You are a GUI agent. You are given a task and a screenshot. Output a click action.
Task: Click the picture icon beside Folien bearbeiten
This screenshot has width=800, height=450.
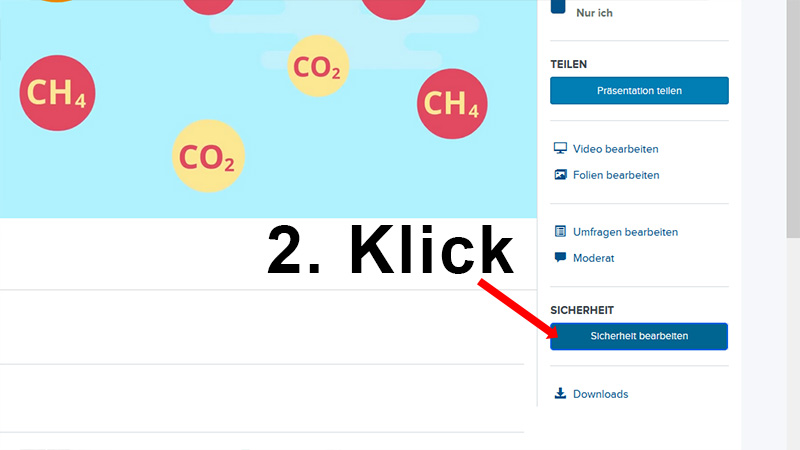coord(560,175)
